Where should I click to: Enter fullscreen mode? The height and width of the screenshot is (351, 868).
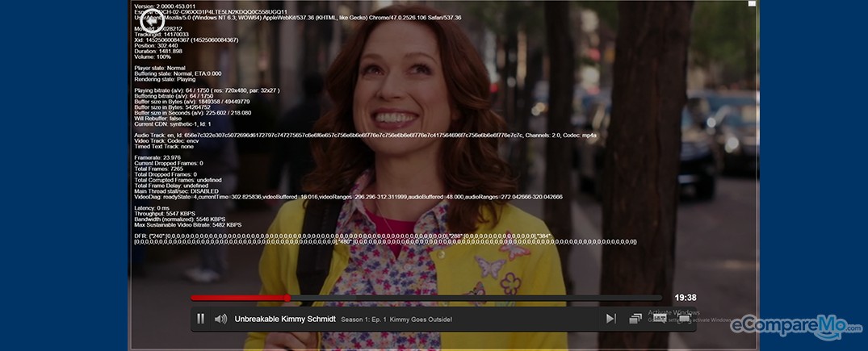coord(684,319)
